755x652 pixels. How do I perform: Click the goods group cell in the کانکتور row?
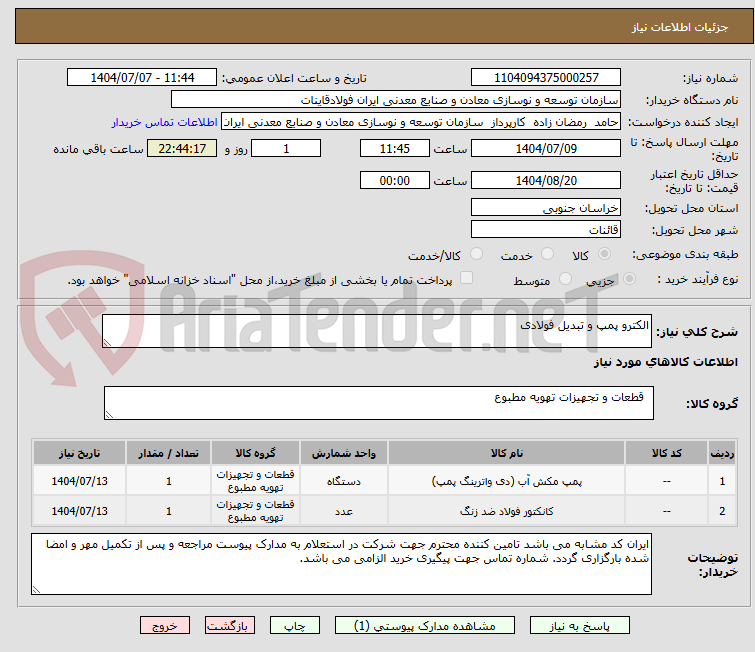click(255, 511)
